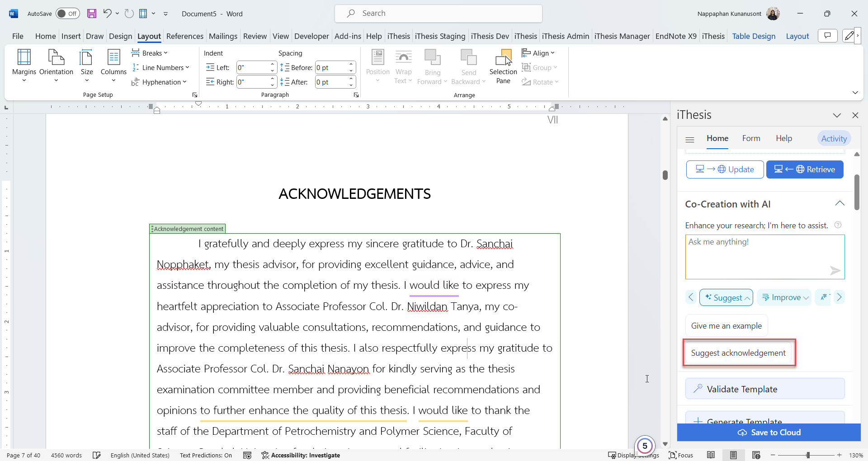
Task: Open the spelling and grammar check icon
Action: click(x=97, y=455)
